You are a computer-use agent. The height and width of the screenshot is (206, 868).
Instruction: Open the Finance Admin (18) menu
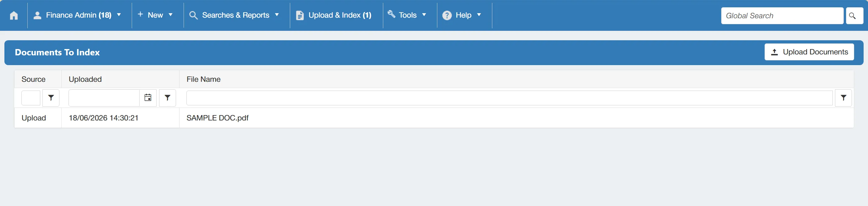click(80, 15)
